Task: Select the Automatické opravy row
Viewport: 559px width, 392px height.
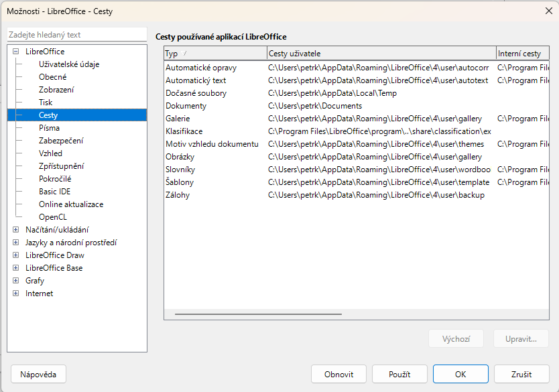Action: click(x=357, y=68)
